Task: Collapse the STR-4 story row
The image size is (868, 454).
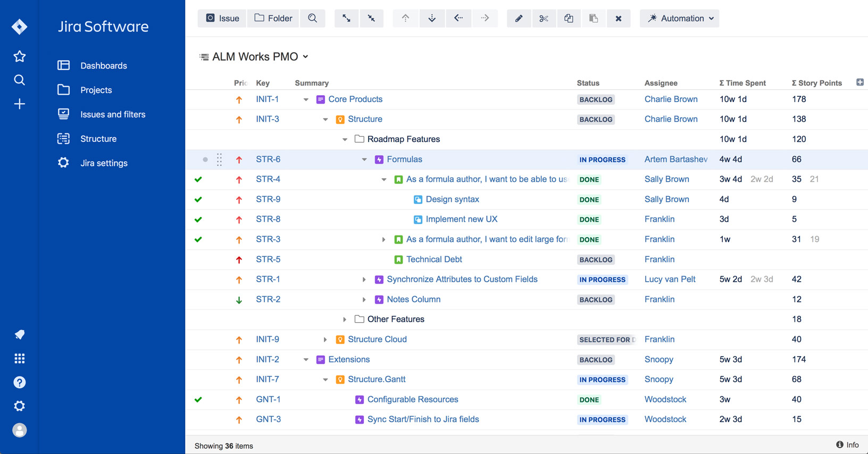Action: [x=384, y=180]
